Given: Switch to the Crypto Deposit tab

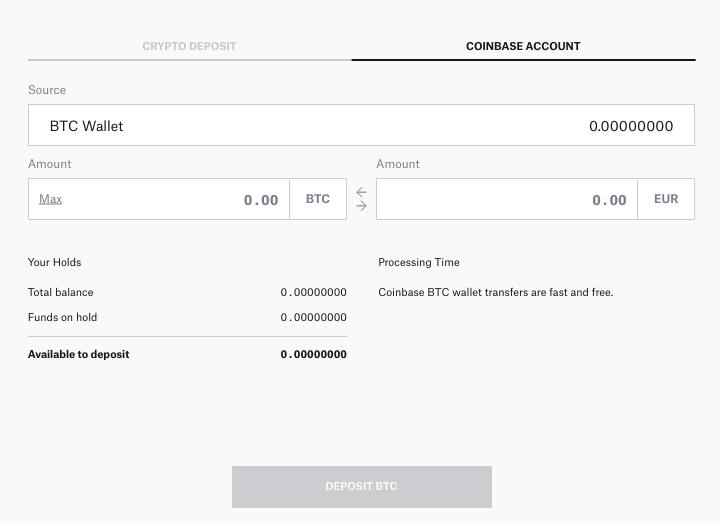Looking at the screenshot, I should 189,46.
